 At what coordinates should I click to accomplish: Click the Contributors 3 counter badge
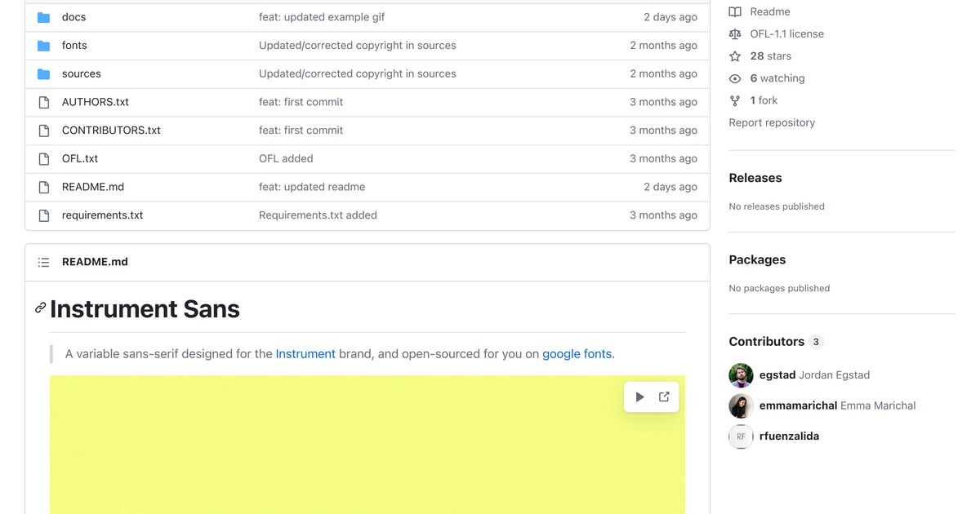point(816,341)
